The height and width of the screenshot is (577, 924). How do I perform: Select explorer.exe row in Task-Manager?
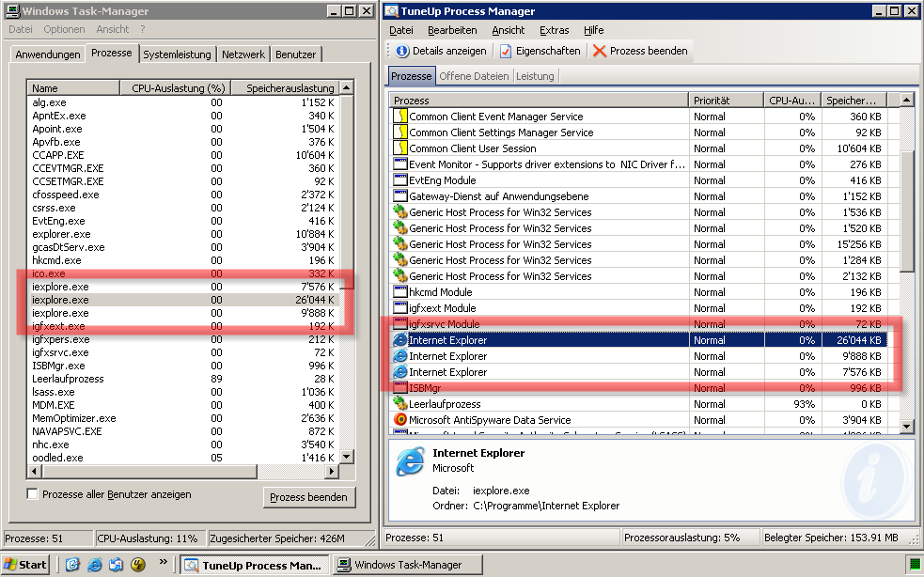(183, 234)
